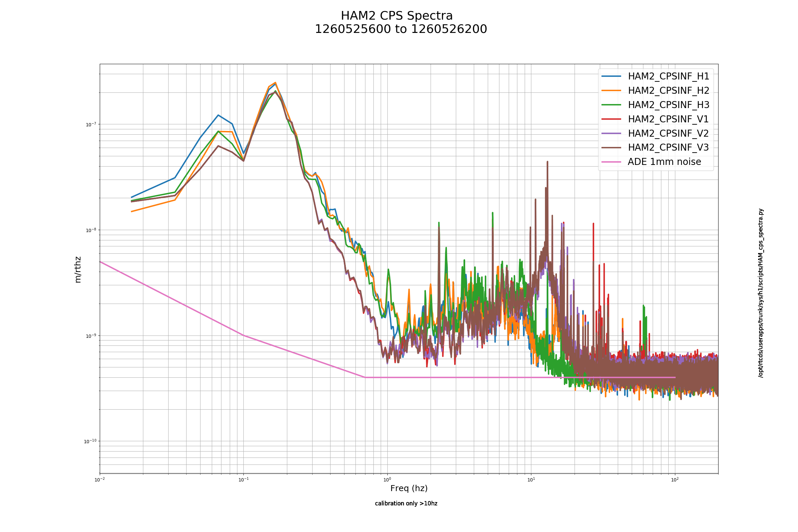This screenshot has width=798, height=532.
Task: Click the Freq (hz) axis label
Action: point(409,488)
